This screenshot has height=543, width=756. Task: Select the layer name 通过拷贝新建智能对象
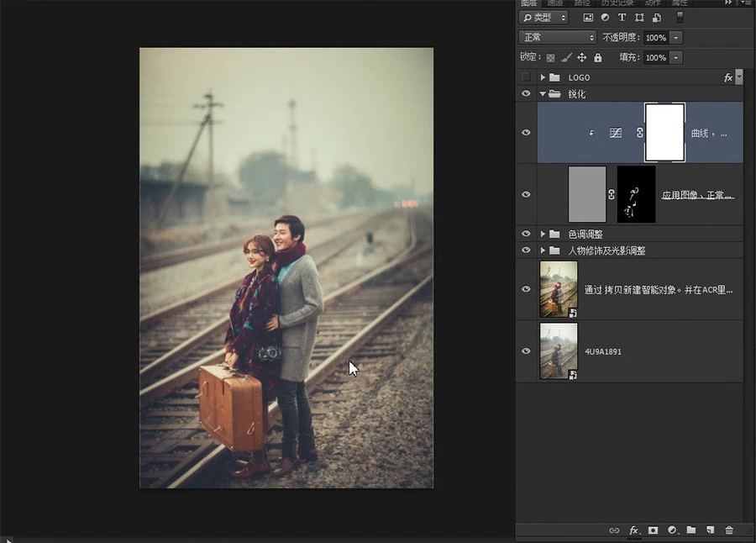(x=658, y=290)
